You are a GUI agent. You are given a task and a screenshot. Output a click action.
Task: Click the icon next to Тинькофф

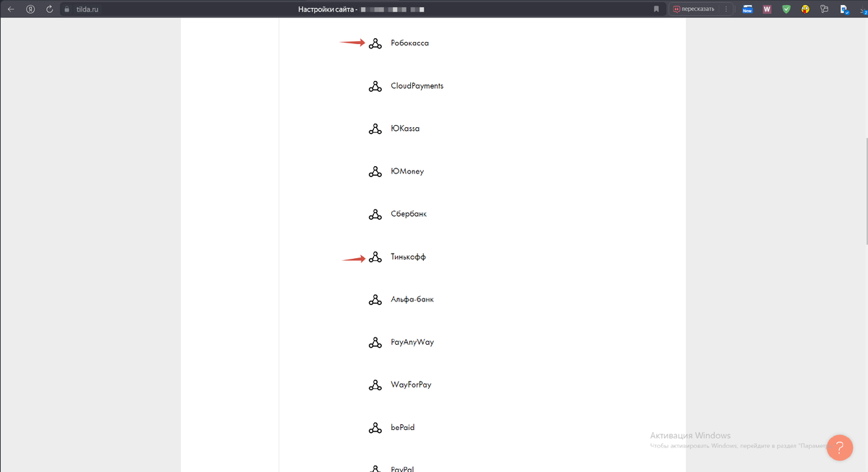tap(375, 257)
